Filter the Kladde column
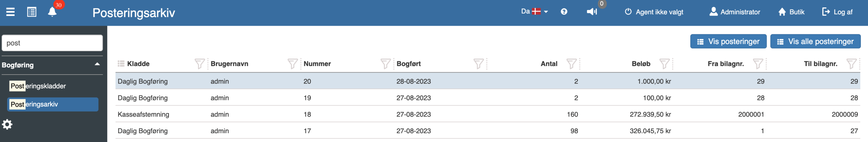This screenshot has width=868, height=142. point(200,64)
